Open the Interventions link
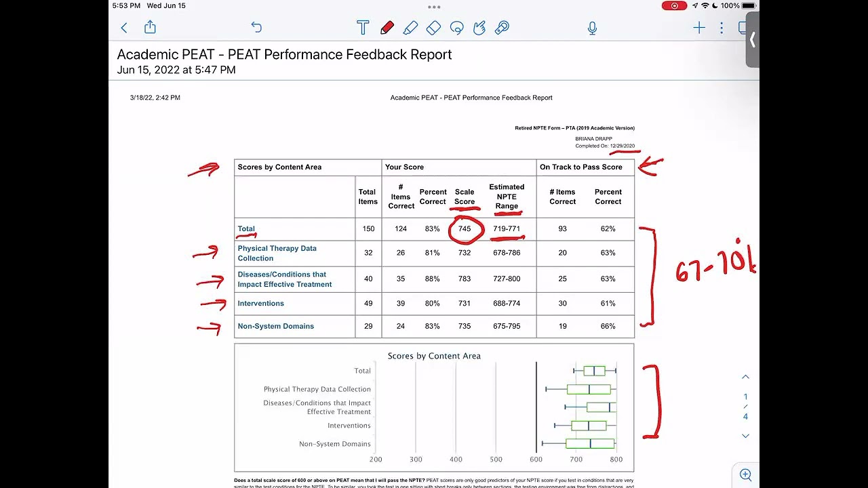 (x=260, y=304)
